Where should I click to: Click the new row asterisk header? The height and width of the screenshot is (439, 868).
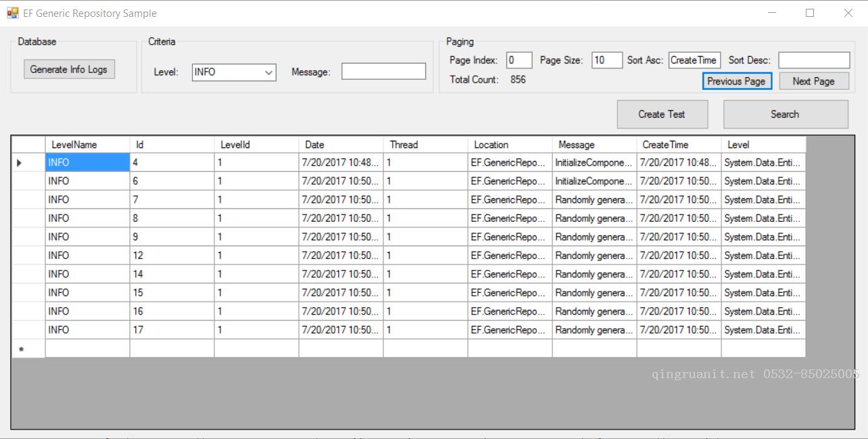22,349
